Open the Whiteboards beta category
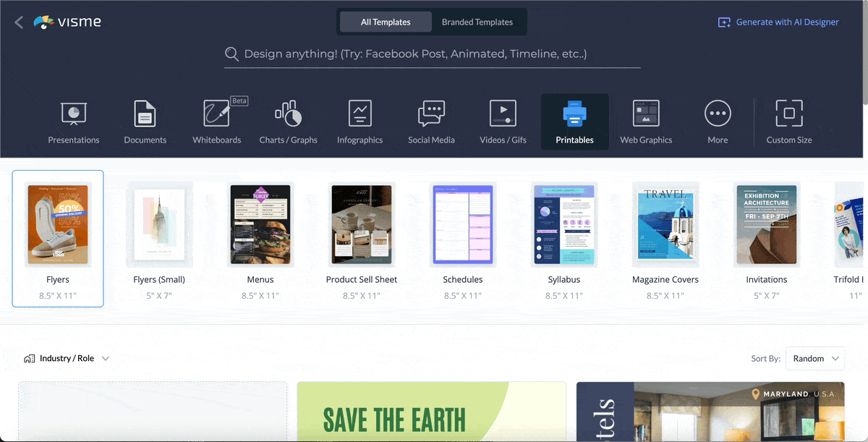The height and width of the screenshot is (442, 868). [216, 122]
